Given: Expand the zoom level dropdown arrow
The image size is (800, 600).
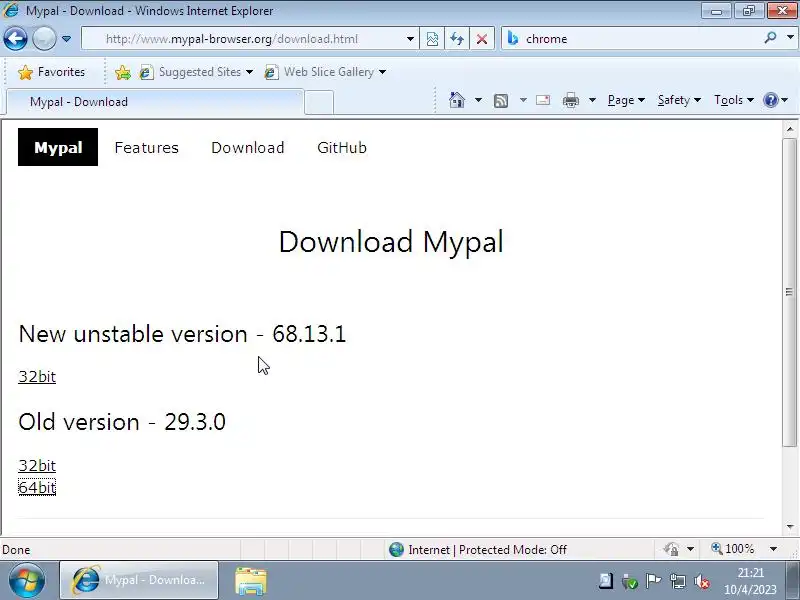Looking at the screenshot, I should click(773, 549).
